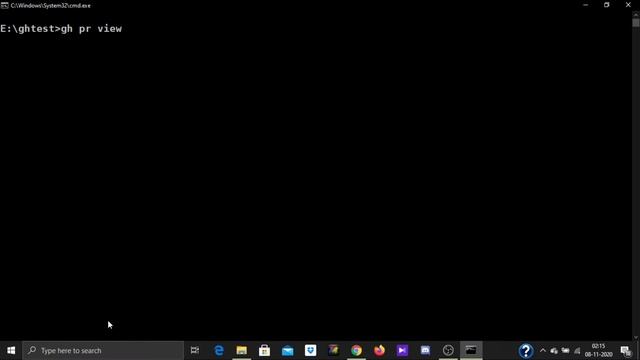Open the taskbar clock and date

tap(598, 350)
